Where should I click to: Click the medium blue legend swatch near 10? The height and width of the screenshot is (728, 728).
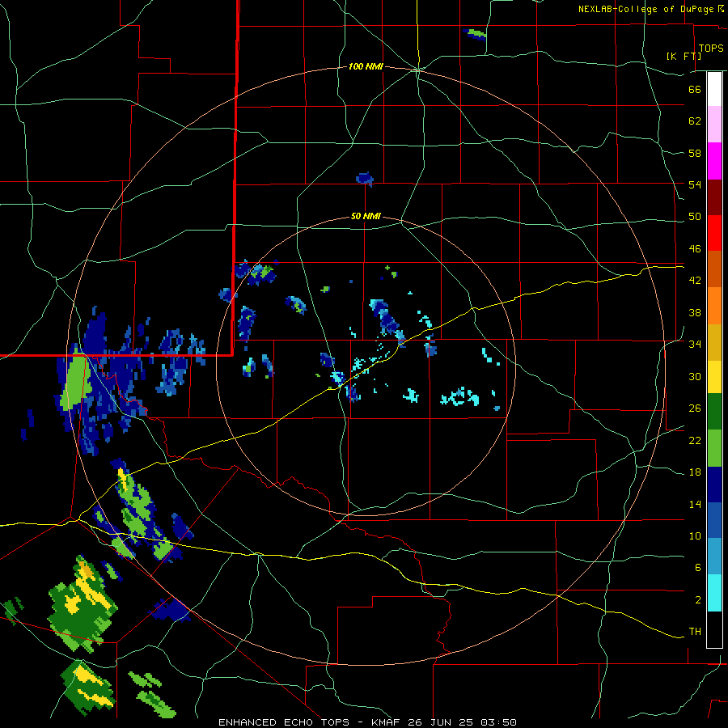tap(714, 520)
